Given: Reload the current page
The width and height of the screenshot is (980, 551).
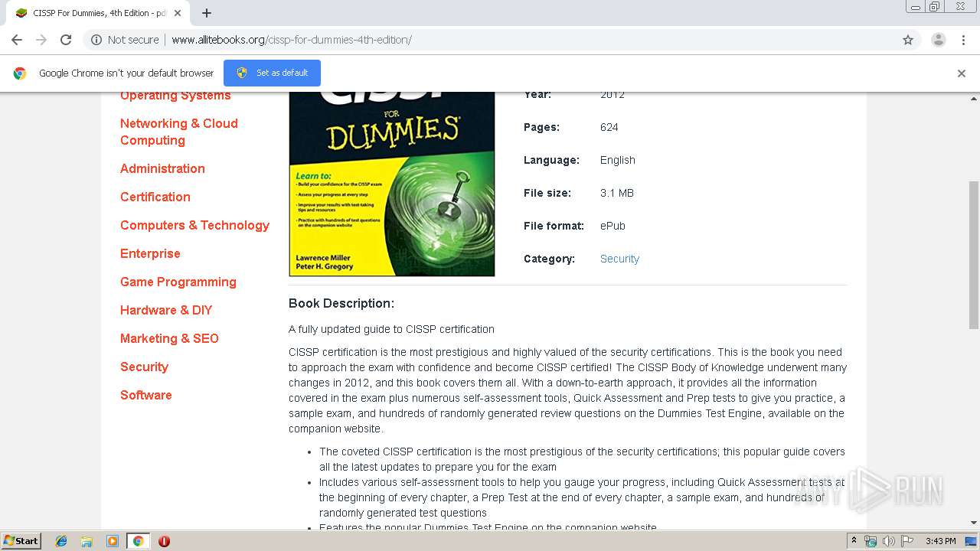Looking at the screenshot, I should (66, 40).
